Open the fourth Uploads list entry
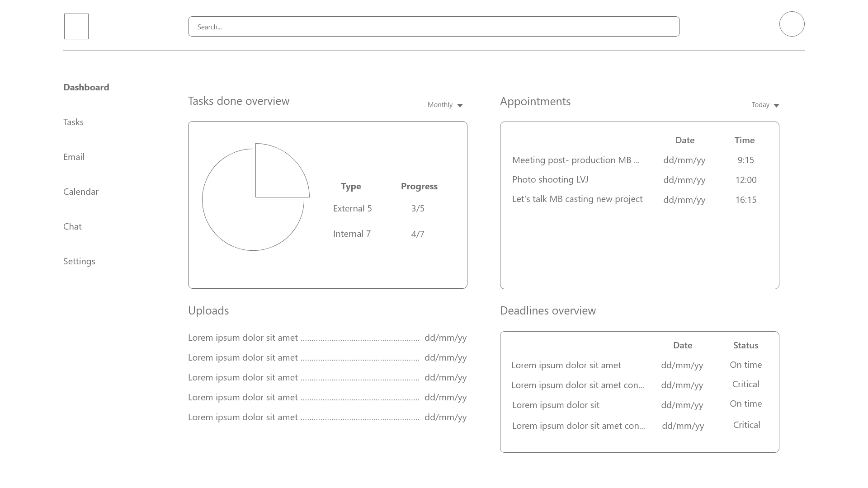The height and width of the screenshot is (488, 868). point(327,397)
